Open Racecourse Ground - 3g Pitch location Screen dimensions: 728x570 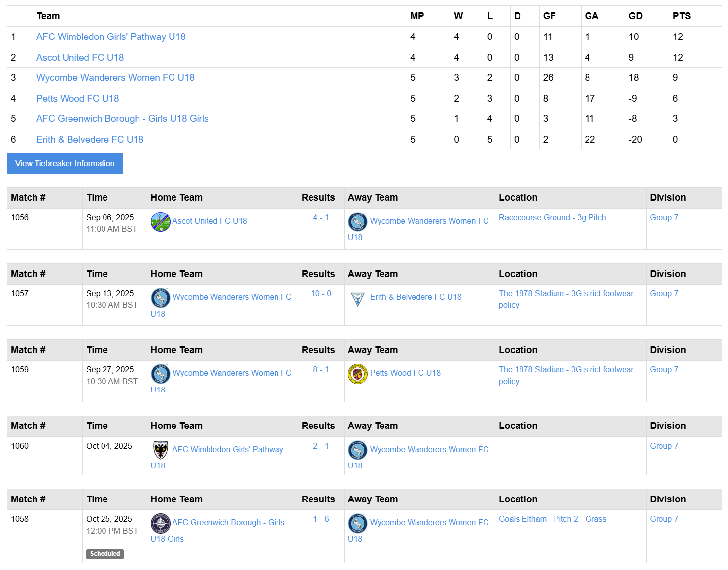[553, 217]
